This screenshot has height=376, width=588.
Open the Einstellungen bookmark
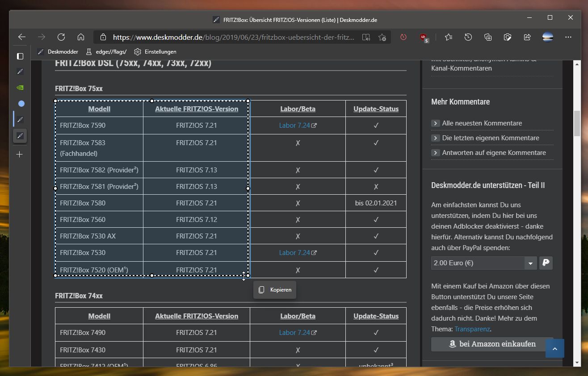(x=155, y=52)
